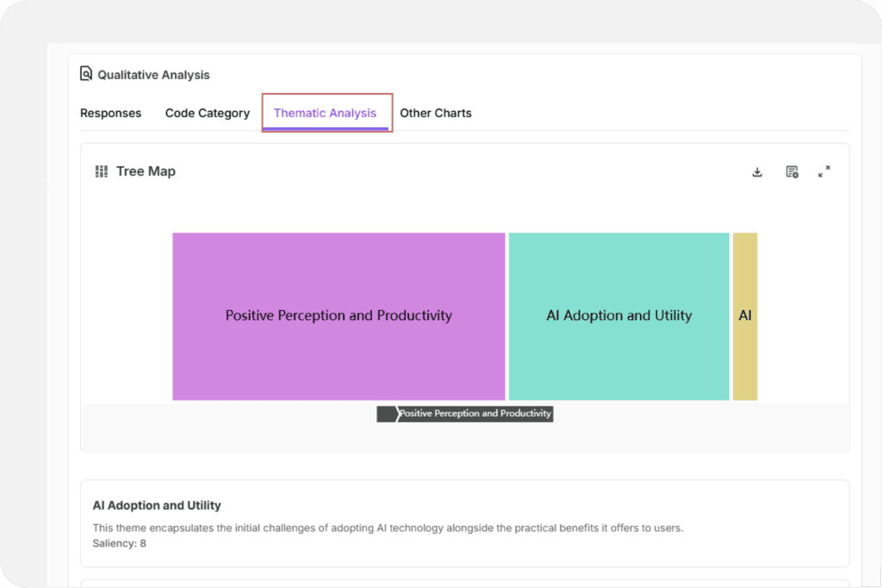Click the Qualitative Analysis heading text
The height and width of the screenshot is (588, 882).
(x=153, y=75)
